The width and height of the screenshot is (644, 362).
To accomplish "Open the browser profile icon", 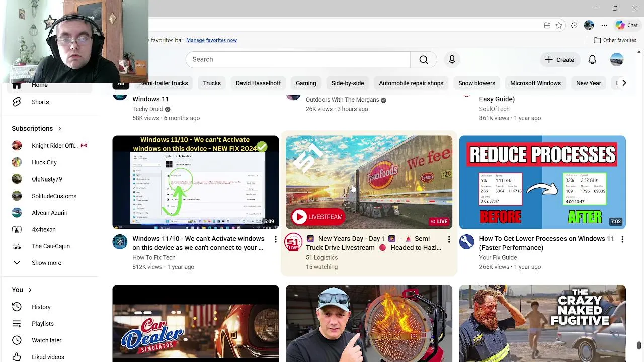I will [x=589, y=25].
